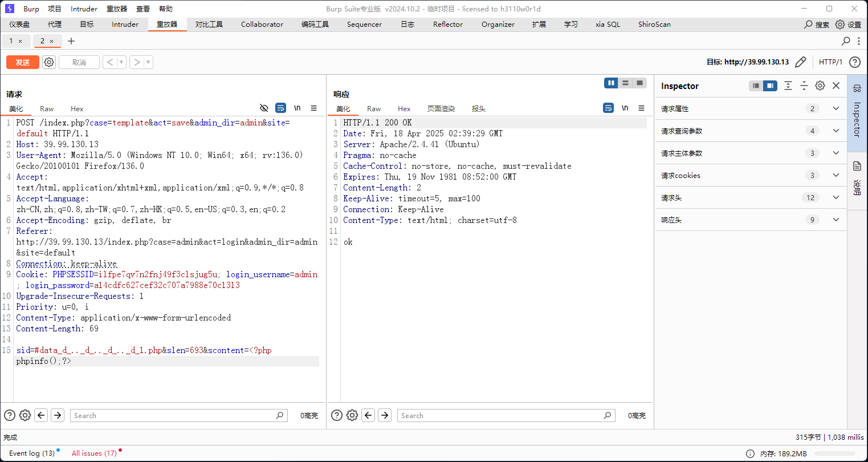Open All issues in status bar
This screenshot has width=868, height=462.
click(x=94, y=453)
